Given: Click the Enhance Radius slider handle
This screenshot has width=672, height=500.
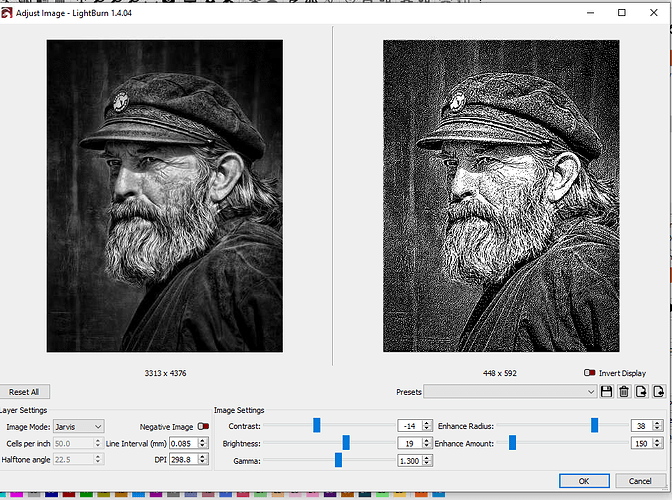Looking at the screenshot, I should point(594,425).
